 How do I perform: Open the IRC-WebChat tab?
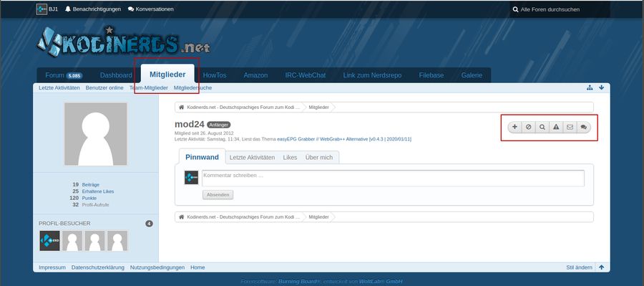pos(305,75)
